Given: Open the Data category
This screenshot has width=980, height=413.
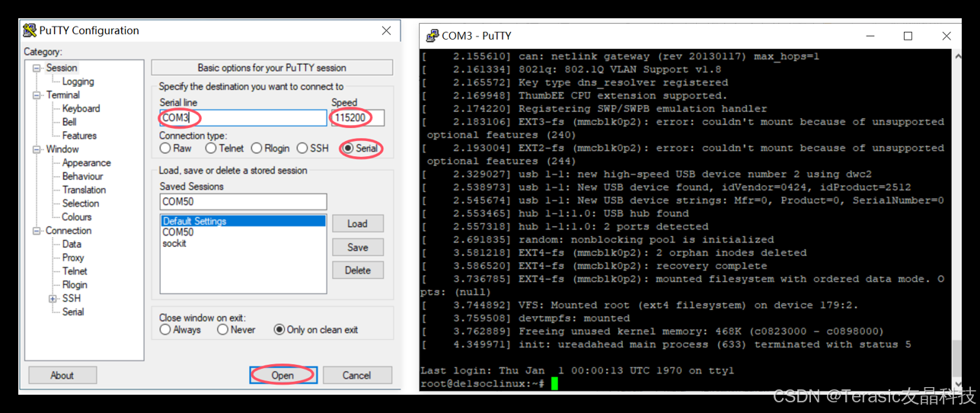Looking at the screenshot, I should (72, 245).
